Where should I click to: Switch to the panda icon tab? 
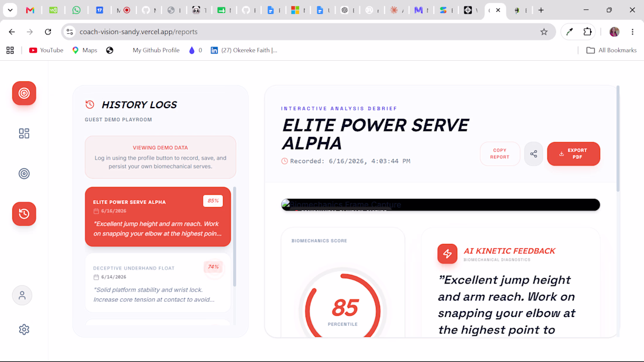point(196,11)
